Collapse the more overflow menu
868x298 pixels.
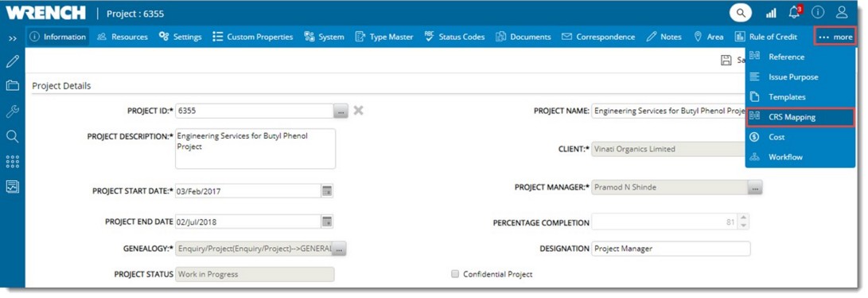pyautogui.click(x=835, y=37)
